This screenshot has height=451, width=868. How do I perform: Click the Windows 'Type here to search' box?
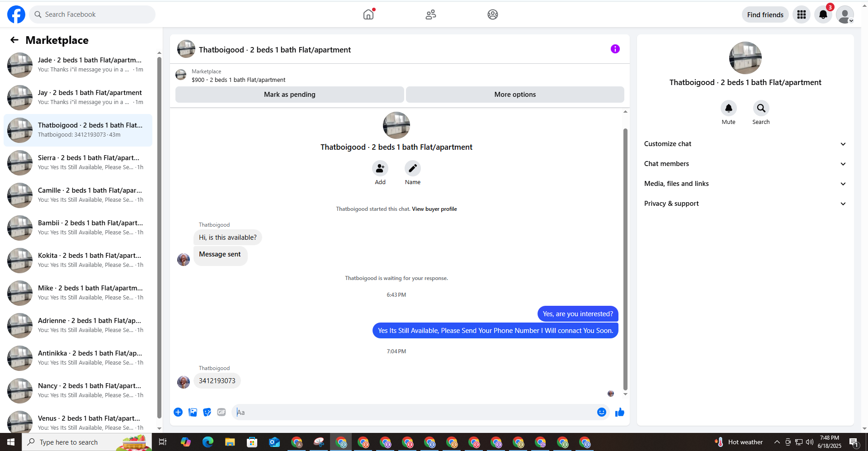point(87,442)
